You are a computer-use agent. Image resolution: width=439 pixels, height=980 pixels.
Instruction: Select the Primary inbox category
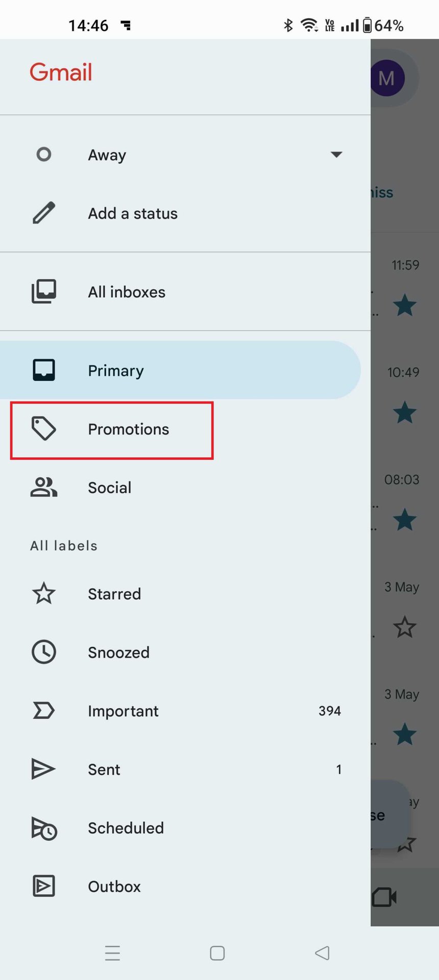point(115,371)
